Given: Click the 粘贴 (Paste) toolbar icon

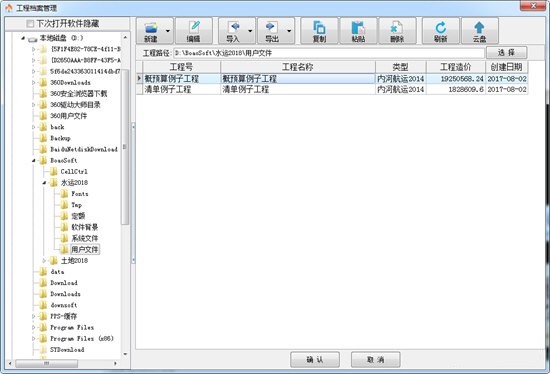Looking at the screenshot, I should 358,31.
